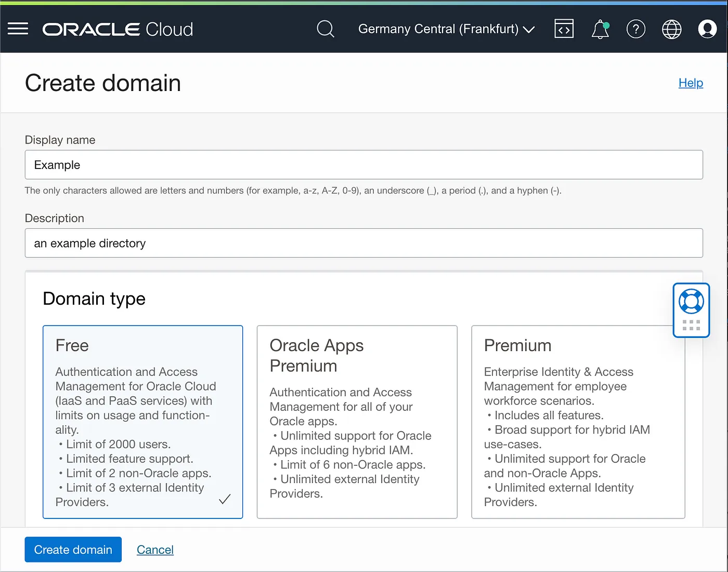This screenshot has height=572, width=728.
Task: Click the floating support lifebuoy icon
Action: 691,301
